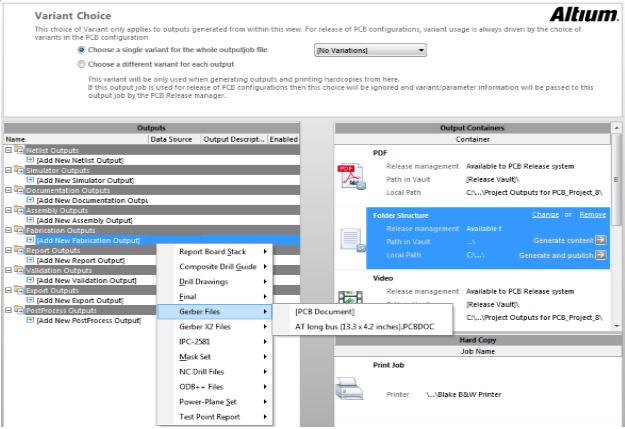Screen dimensions: 625x429
Task: Select different variant for each output
Action: click(81, 64)
